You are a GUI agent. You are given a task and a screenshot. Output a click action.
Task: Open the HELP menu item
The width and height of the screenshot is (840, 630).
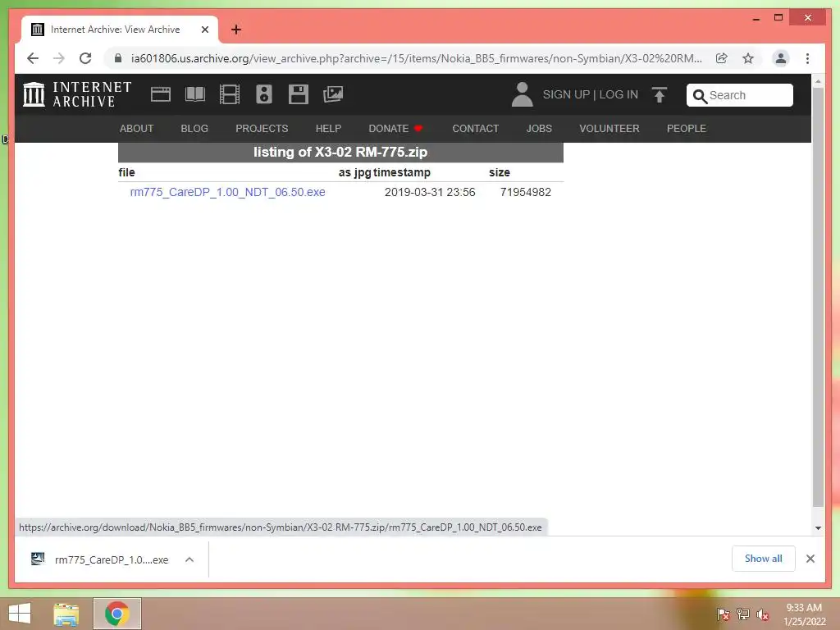(x=328, y=129)
